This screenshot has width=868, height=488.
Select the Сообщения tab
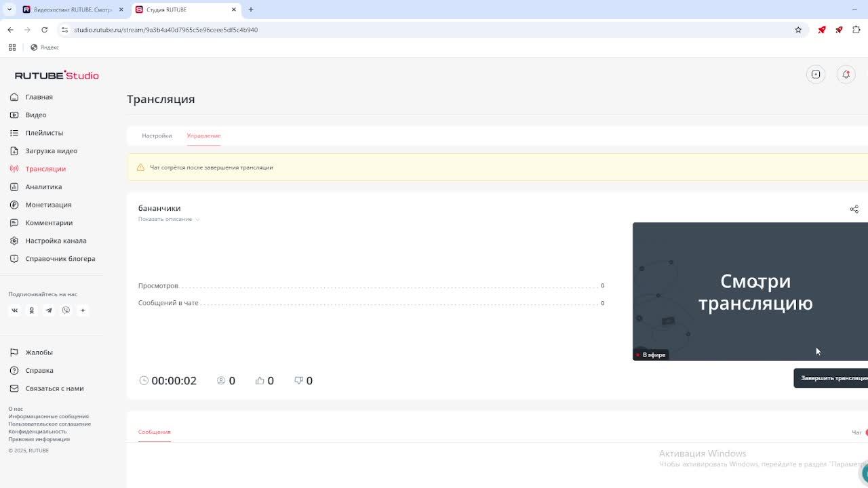pyautogui.click(x=155, y=432)
